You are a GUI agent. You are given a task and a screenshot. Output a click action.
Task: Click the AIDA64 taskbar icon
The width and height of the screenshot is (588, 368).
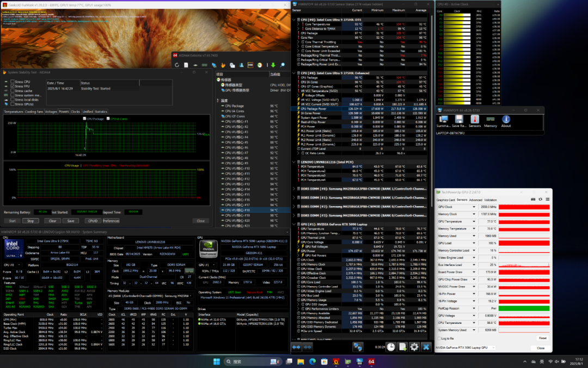pos(371,361)
